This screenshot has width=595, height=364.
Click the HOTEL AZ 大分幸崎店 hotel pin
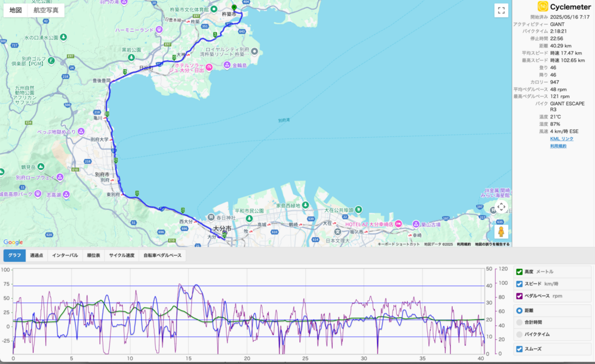coord(398,224)
